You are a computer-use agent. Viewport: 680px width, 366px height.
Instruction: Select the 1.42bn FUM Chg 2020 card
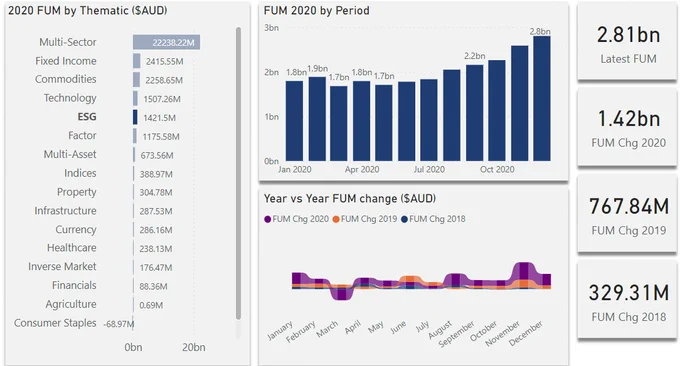click(627, 127)
